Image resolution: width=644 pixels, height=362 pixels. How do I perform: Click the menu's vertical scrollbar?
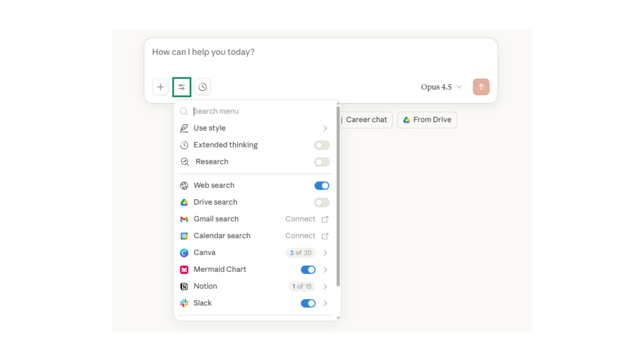click(x=338, y=196)
